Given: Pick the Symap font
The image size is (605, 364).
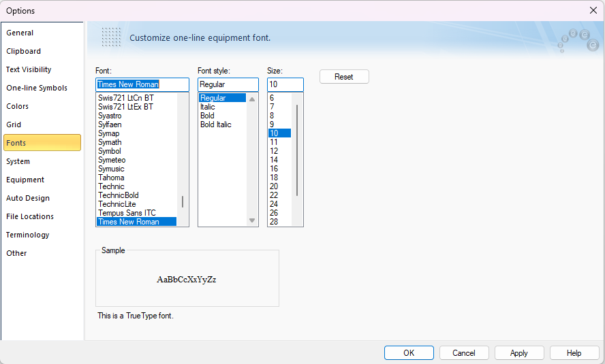Looking at the screenshot, I should click(136, 133).
